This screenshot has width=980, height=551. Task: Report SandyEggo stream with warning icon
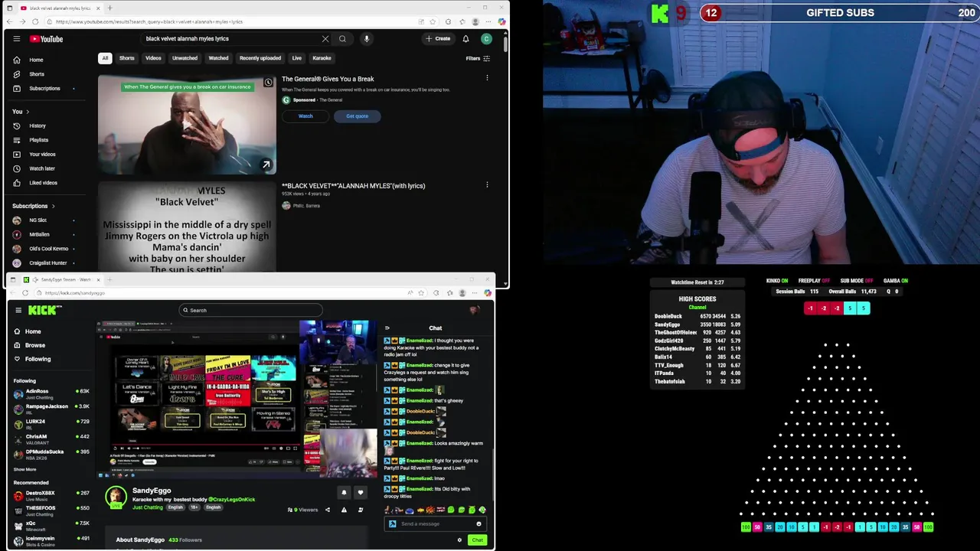coord(344,510)
